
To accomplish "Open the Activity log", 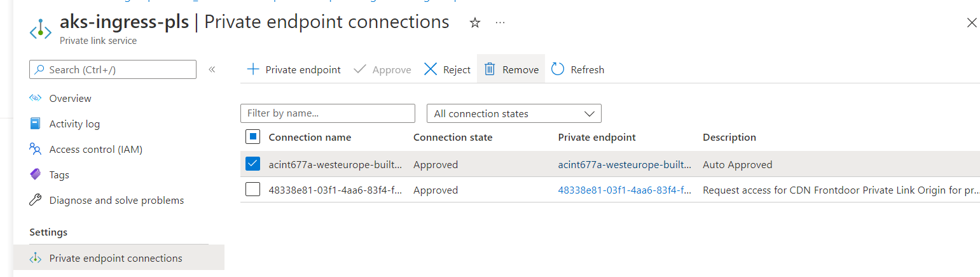I will point(74,124).
